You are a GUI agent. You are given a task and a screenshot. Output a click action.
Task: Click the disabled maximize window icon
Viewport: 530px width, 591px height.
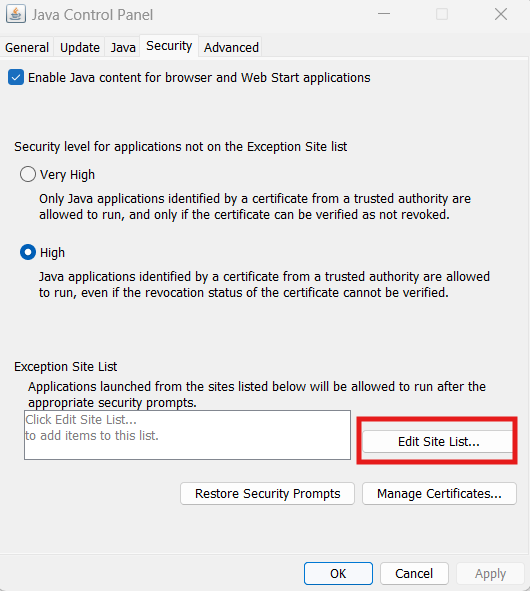(x=442, y=14)
